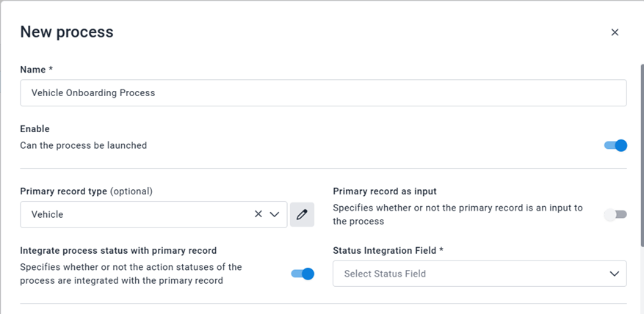Disable the Integrate process status toggle
Viewport: 644px width, 314px height.
[x=303, y=274]
